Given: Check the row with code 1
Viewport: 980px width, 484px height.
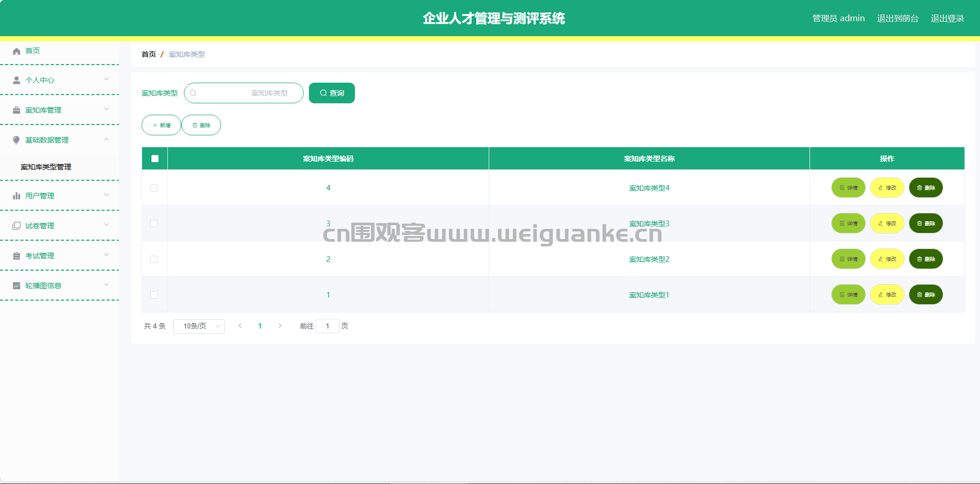Looking at the screenshot, I should (x=154, y=295).
